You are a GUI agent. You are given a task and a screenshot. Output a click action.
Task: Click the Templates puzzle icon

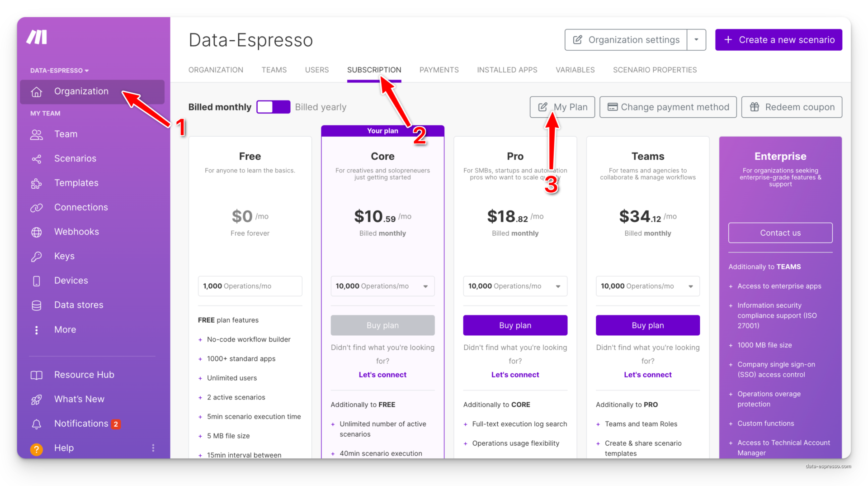(37, 183)
